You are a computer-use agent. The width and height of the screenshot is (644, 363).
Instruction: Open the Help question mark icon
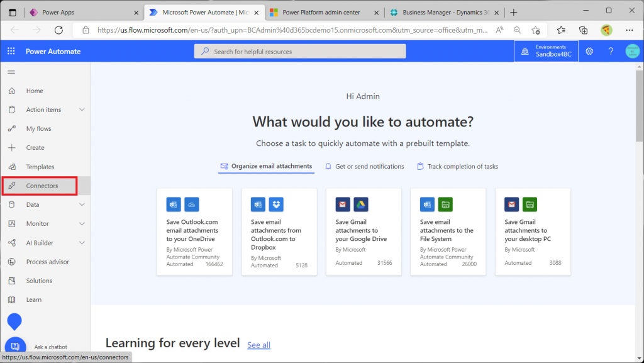pos(611,52)
